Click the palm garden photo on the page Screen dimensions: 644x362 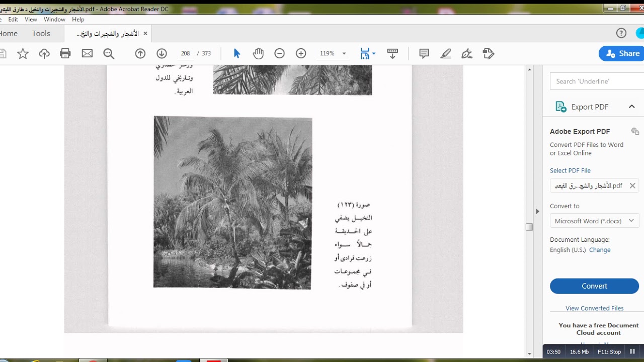(232, 203)
